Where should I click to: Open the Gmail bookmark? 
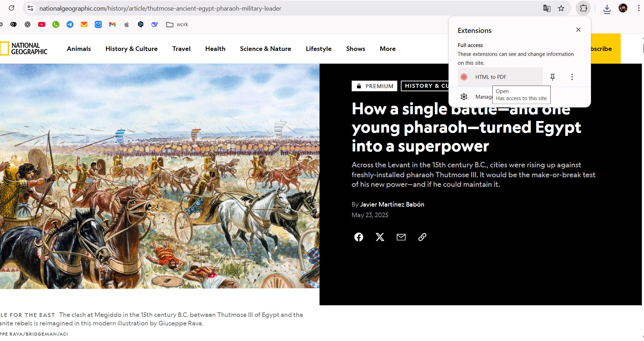point(112,24)
